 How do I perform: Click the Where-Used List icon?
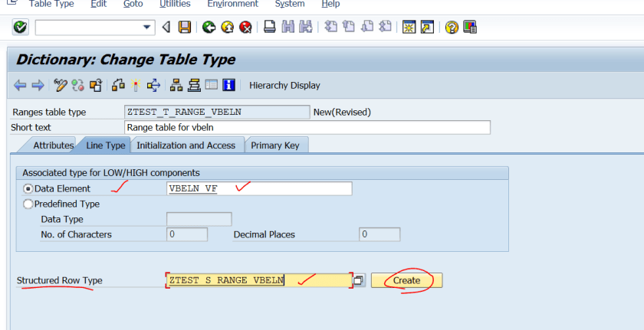(153, 85)
